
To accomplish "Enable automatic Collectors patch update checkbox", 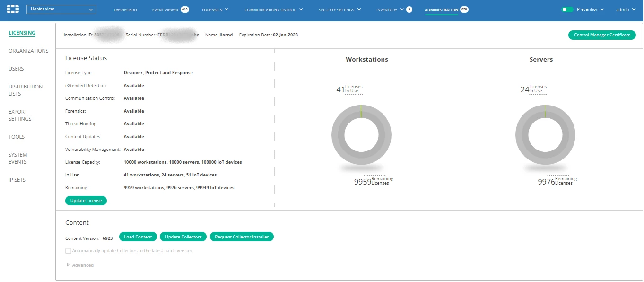I will 69,251.
